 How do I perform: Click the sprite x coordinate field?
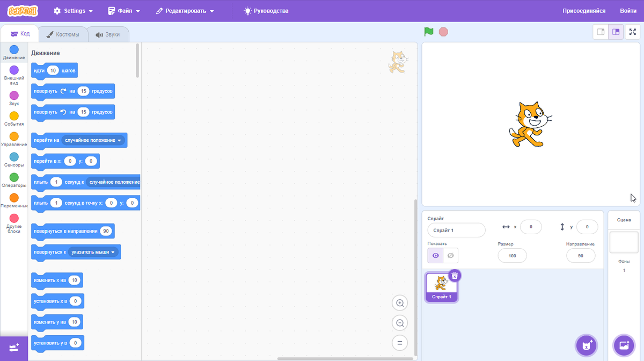(x=531, y=227)
